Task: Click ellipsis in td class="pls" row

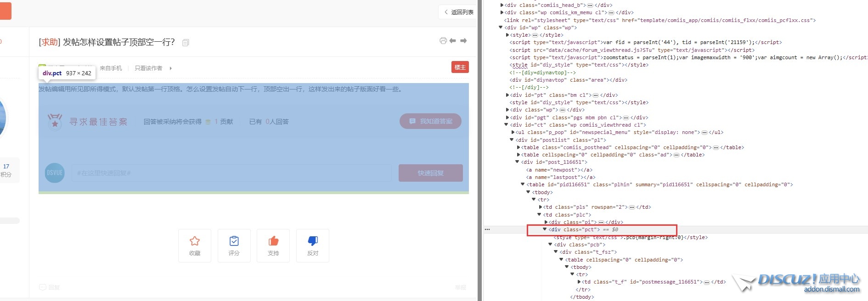Action: coord(632,207)
